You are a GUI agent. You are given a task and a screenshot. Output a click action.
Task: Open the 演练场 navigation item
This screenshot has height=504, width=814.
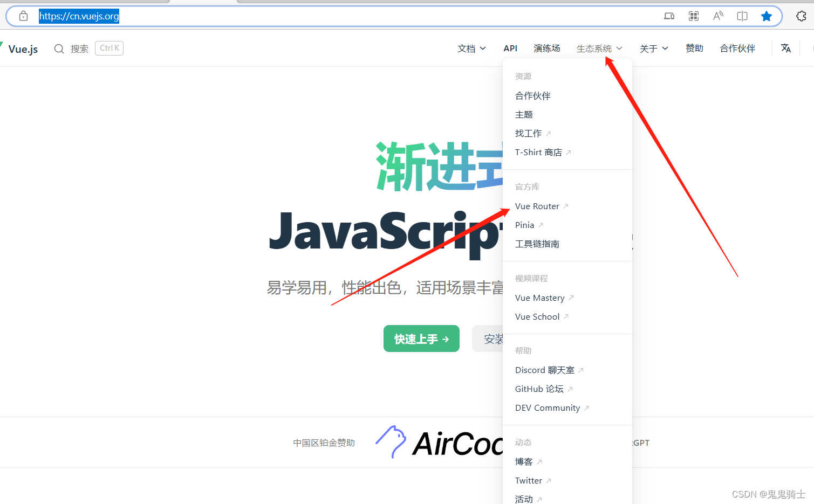[546, 48]
